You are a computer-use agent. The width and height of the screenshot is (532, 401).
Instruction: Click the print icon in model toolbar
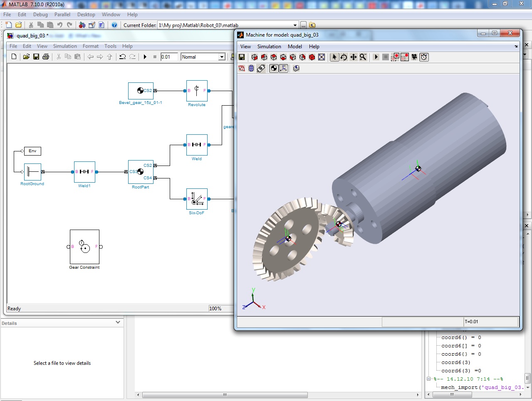pos(46,57)
